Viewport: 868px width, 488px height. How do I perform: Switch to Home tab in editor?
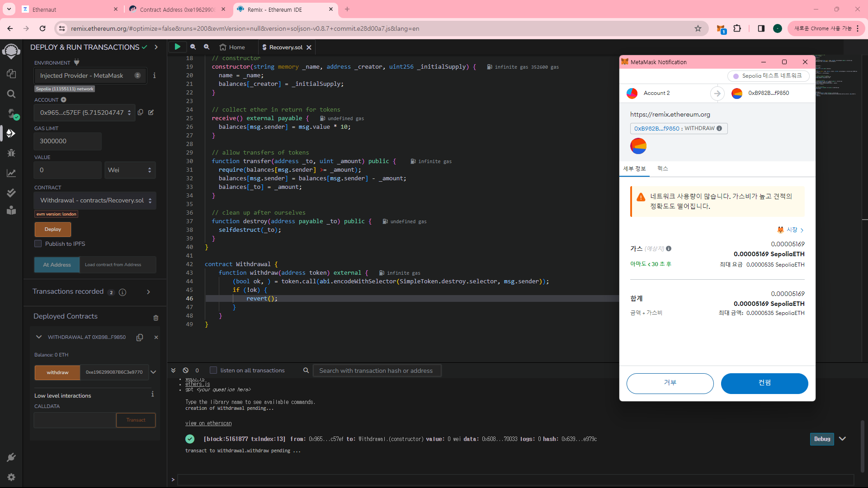coord(232,47)
